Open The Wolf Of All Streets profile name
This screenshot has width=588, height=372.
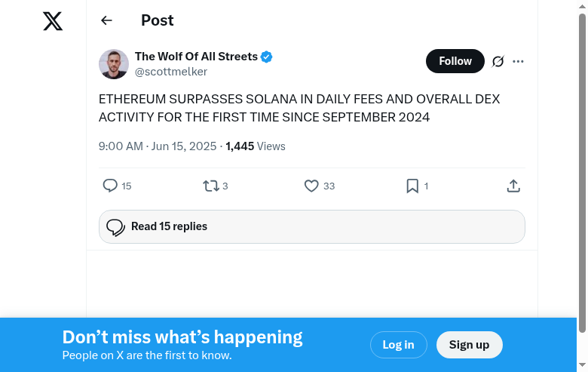pos(196,57)
